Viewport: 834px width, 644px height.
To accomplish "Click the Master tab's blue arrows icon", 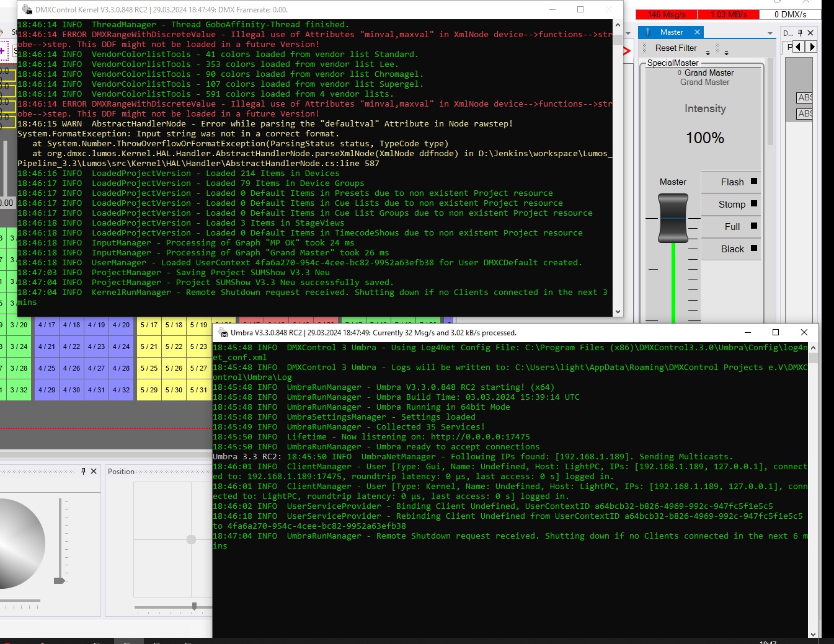I will 648,32.
